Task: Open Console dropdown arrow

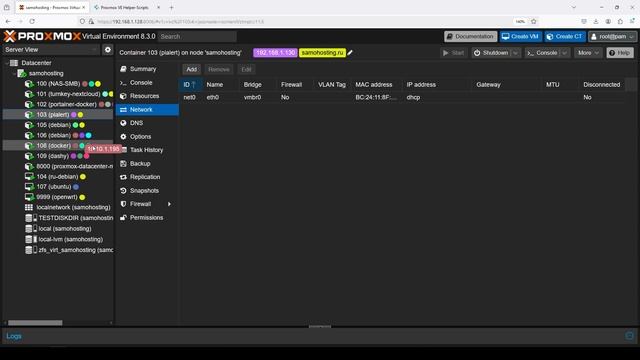Action: (x=564, y=53)
